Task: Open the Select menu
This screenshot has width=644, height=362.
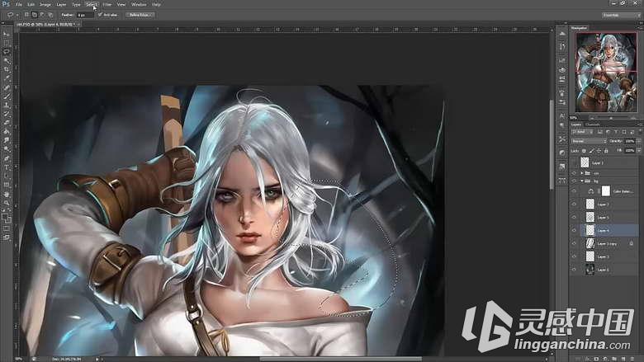Action: pyautogui.click(x=91, y=4)
